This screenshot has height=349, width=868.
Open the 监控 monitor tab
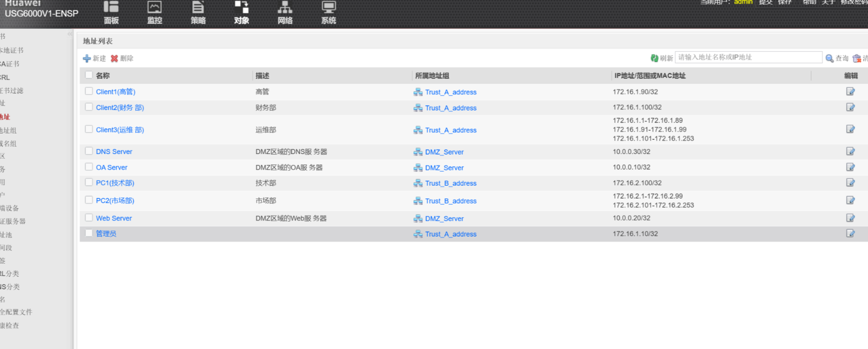pyautogui.click(x=154, y=13)
